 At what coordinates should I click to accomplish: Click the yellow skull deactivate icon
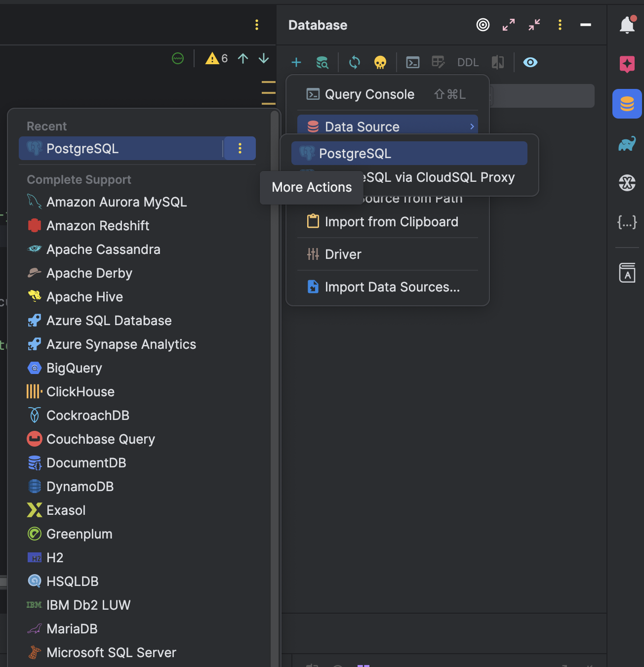point(380,62)
